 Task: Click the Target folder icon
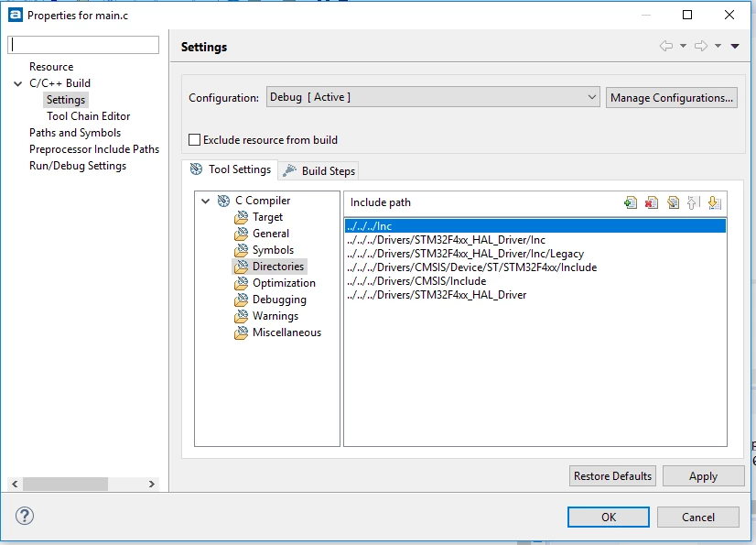pyautogui.click(x=241, y=217)
